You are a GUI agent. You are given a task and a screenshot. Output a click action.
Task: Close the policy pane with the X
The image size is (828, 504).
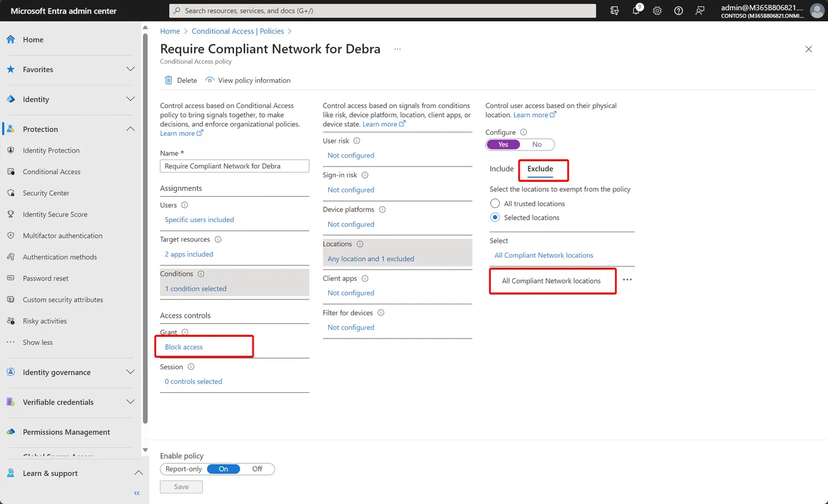pyautogui.click(x=808, y=49)
